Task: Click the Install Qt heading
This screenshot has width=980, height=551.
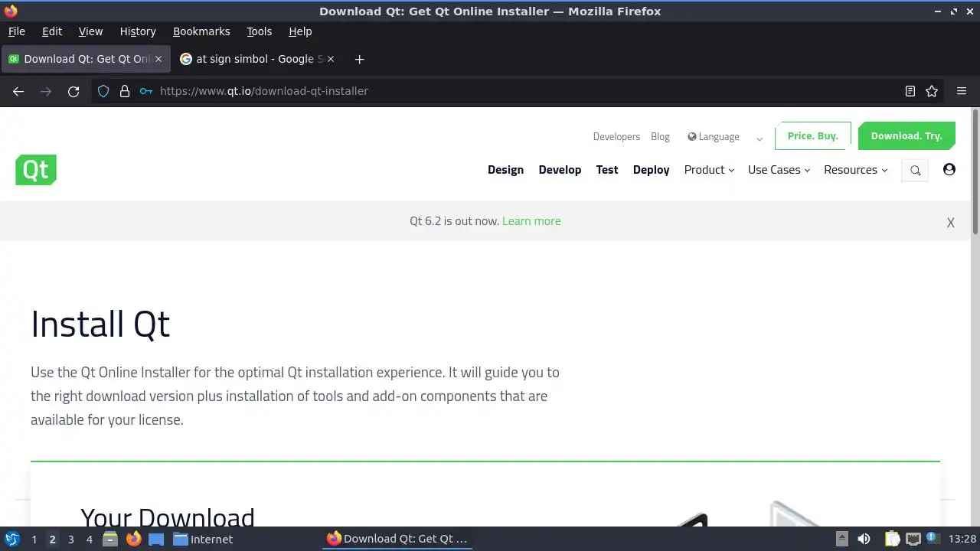Action: tap(100, 324)
